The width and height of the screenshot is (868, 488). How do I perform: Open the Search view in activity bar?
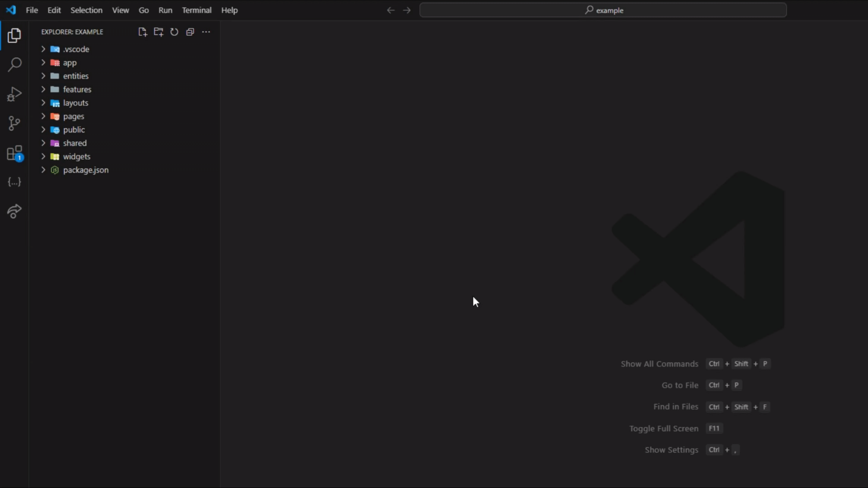[14, 64]
